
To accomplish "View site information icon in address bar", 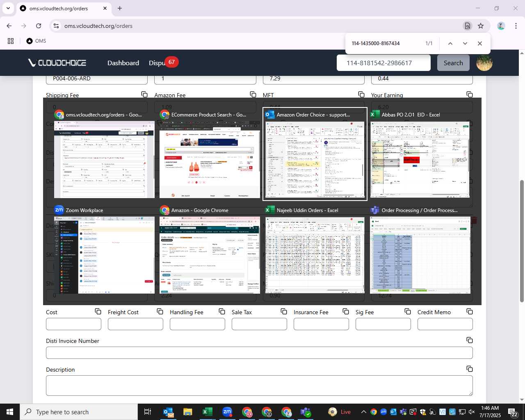I will pyautogui.click(x=56, y=26).
